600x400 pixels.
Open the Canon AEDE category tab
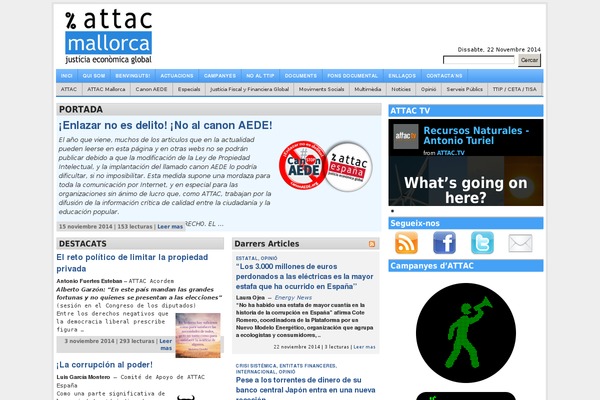coord(152,89)
